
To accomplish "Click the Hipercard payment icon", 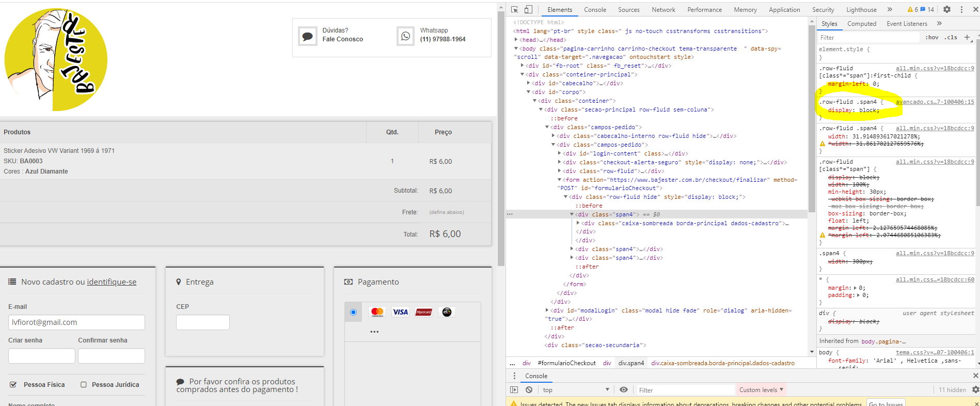I will (423, 311).
